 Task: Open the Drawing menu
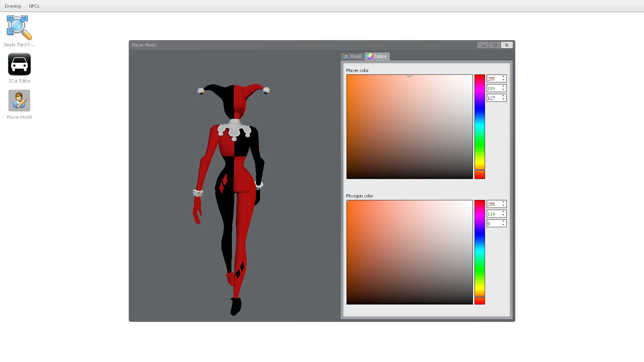(13, 6)
